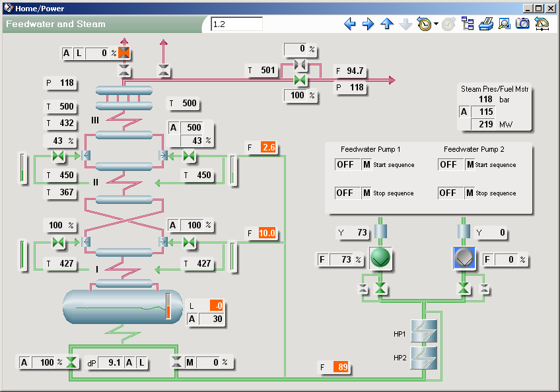
Task: Toggle A mode on 100 % attemperator controller
Action: point(173,225)
